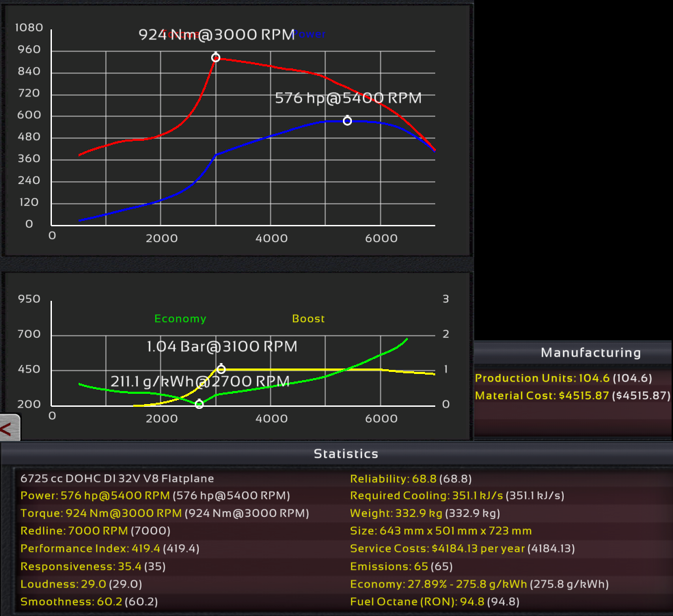Click the lowest economy marker on green curve

199,404
